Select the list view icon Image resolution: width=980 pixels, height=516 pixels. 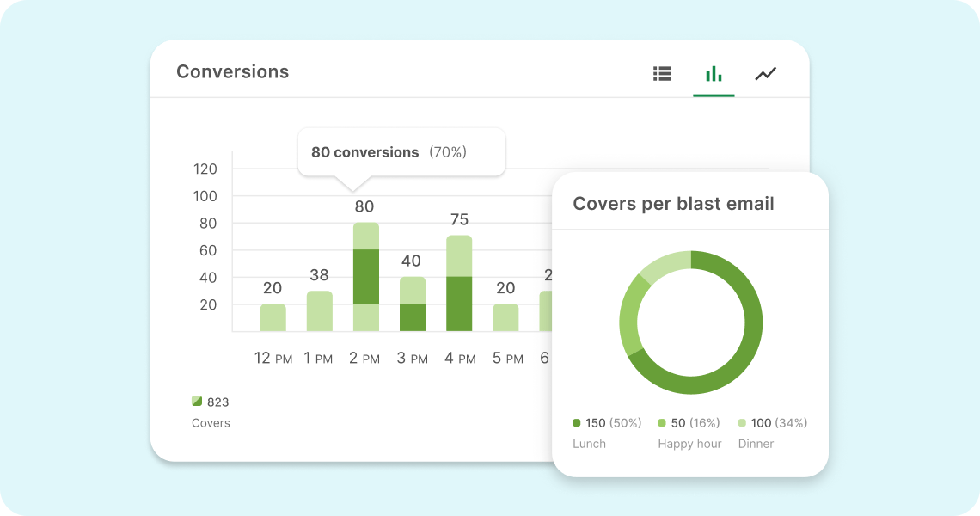[x=661, y=74]
